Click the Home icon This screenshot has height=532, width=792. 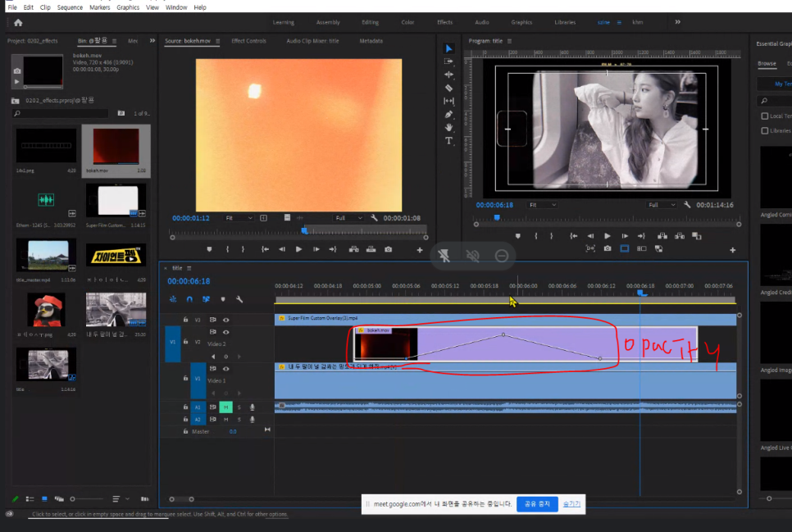point(18,23)
